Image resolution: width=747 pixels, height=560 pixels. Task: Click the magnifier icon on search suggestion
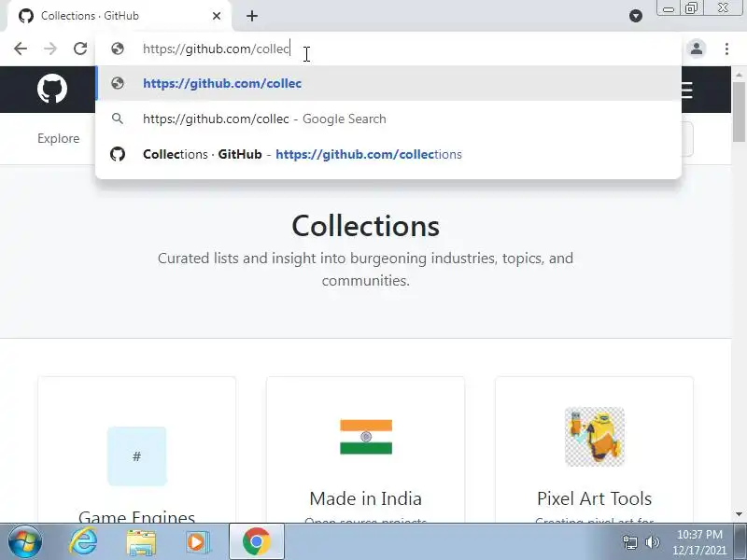coord(118,119)
